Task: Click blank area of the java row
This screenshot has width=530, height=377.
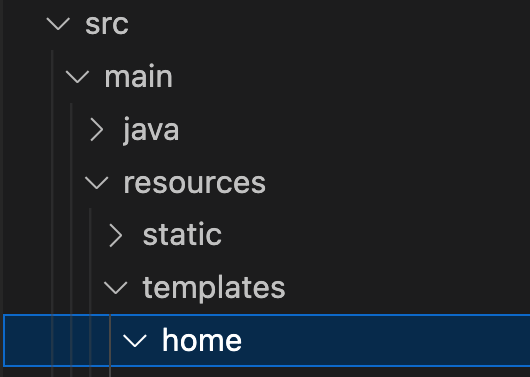Action: pyautogui.click(x=355, y=130)
